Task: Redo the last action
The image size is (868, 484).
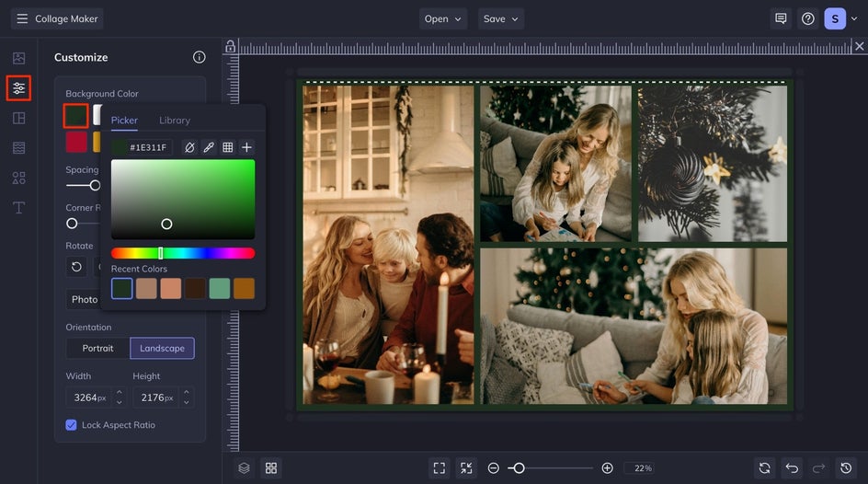Action: [818, 468]
